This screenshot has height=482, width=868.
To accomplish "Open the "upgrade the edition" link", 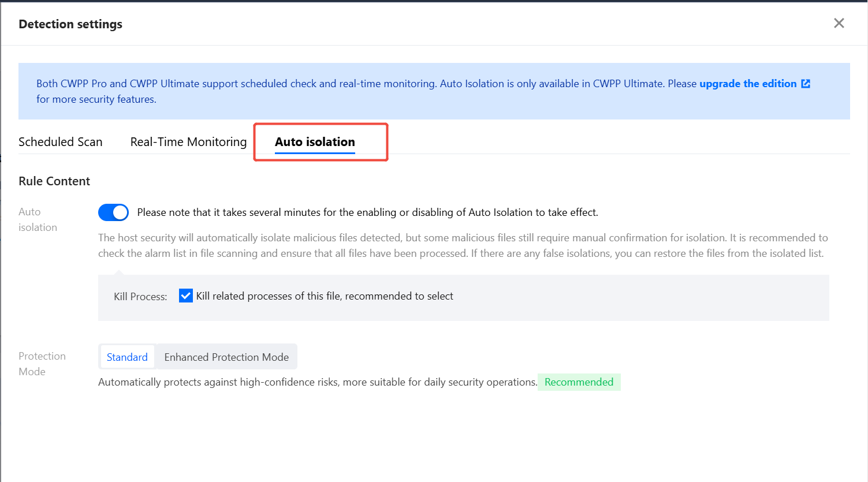I will (x=747, y=84).
